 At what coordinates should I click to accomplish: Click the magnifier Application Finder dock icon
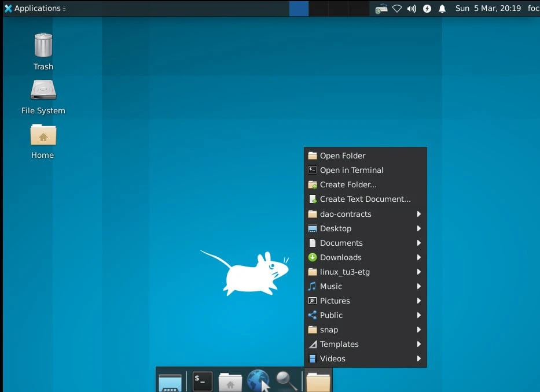286,381
